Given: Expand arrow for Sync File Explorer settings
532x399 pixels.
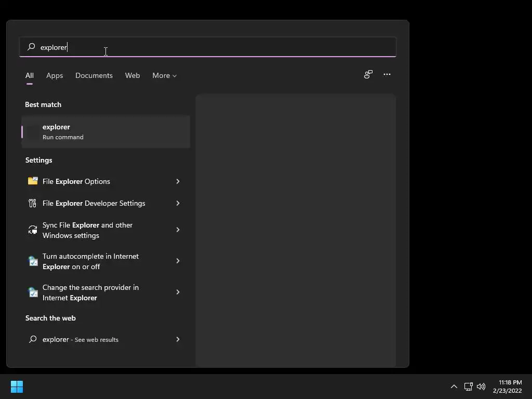Looking at the screenshot, I should coord(178,230).
